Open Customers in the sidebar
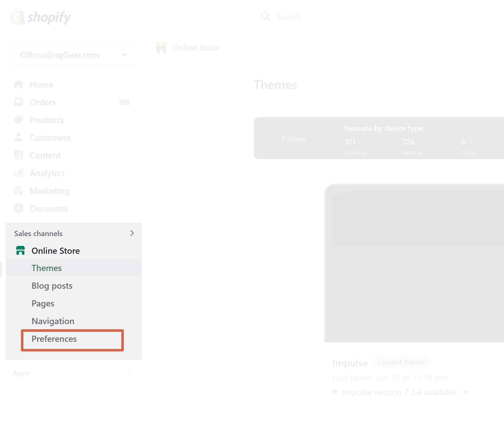Screen dimensions: 504x422 [50, 138]
